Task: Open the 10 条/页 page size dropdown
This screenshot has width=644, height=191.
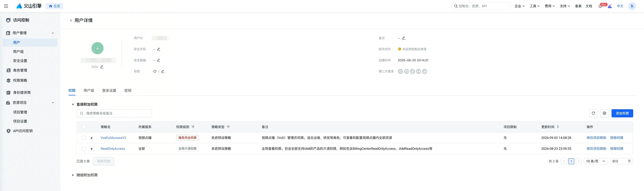Action: point(596,161)
